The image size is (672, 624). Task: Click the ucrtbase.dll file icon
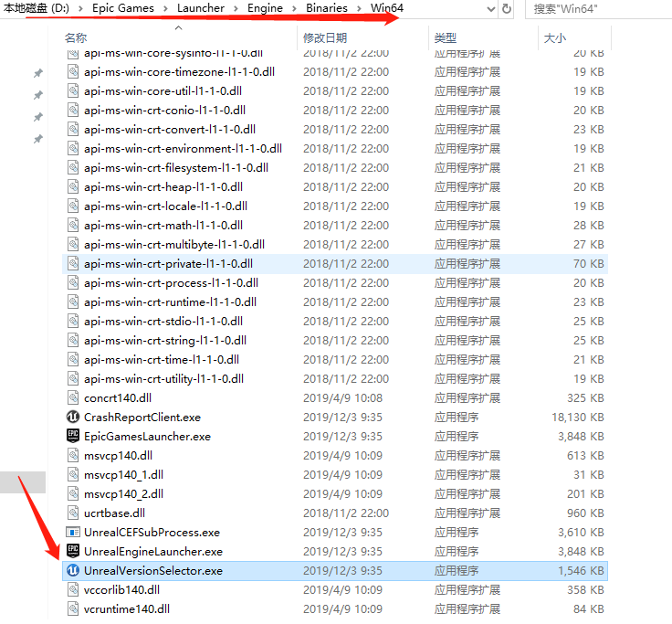[73, 513]
